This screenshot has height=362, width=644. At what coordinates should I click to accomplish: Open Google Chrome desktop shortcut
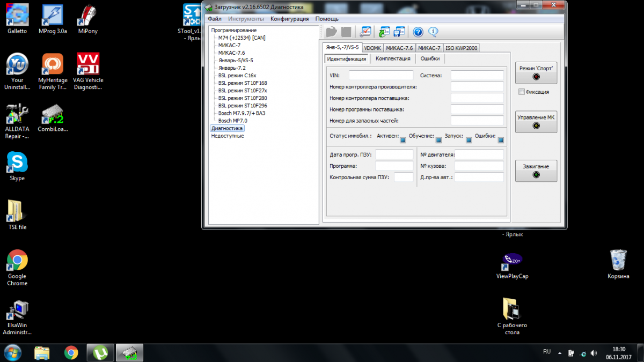click(17, 268)
